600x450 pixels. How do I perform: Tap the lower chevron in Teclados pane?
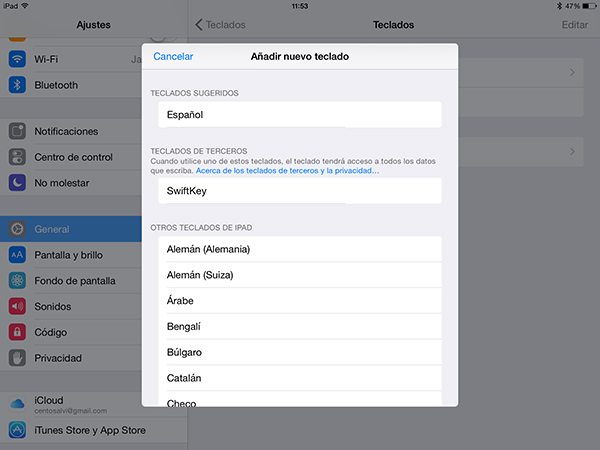coord(572,152)
